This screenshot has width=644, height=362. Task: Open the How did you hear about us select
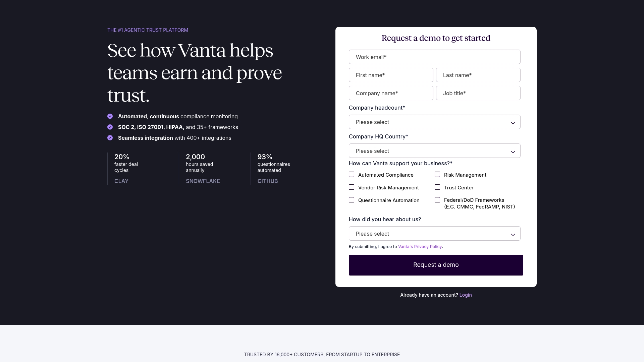click(x=435, y=234)
